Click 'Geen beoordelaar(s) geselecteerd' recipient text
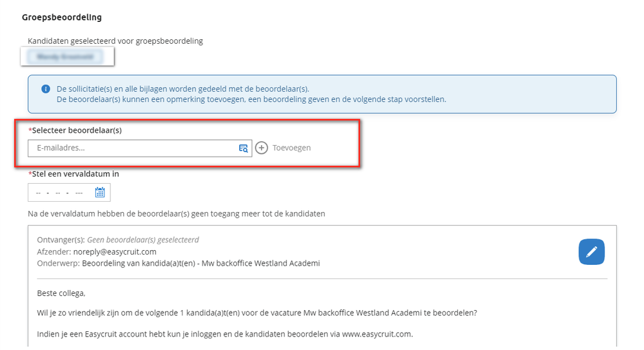The width and height of the screenshot is (644, 350). point(143,240)
